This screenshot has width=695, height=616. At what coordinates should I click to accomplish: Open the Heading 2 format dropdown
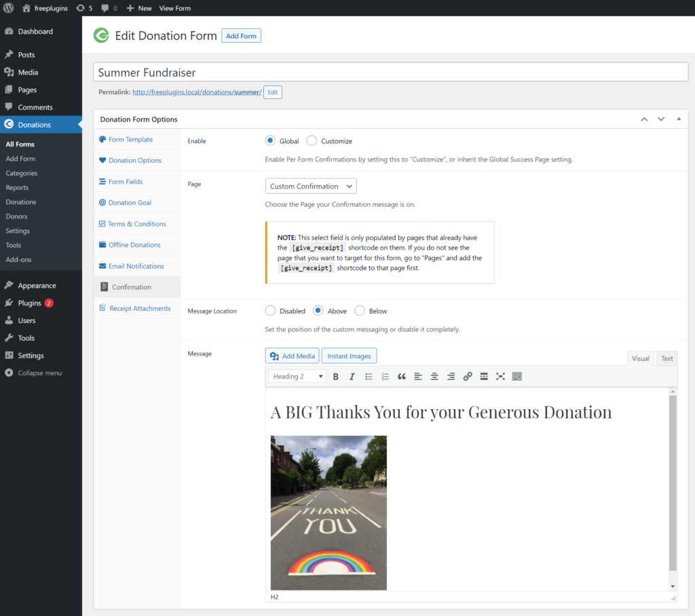(x=297, y=377)
